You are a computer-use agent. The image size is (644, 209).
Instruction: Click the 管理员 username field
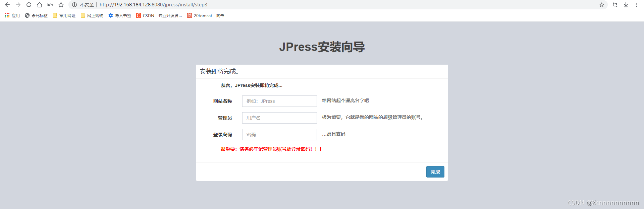click(x=279, y=118)
